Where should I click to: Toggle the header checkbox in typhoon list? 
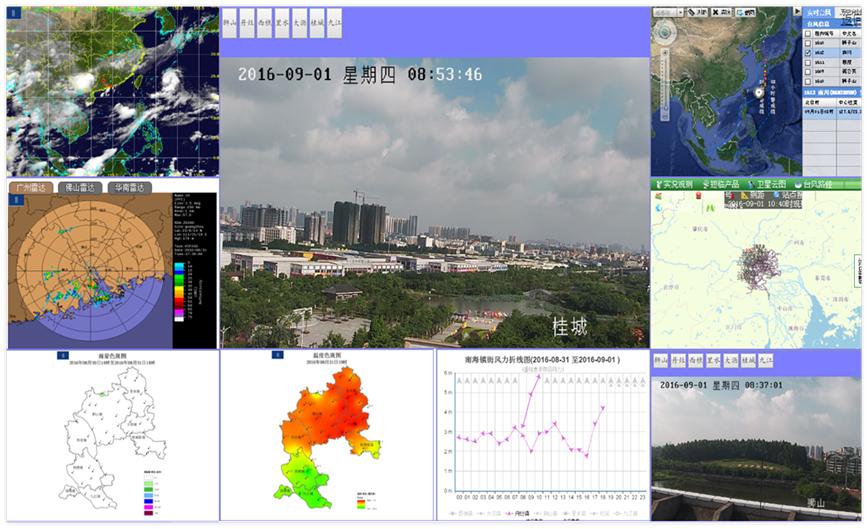808,34
